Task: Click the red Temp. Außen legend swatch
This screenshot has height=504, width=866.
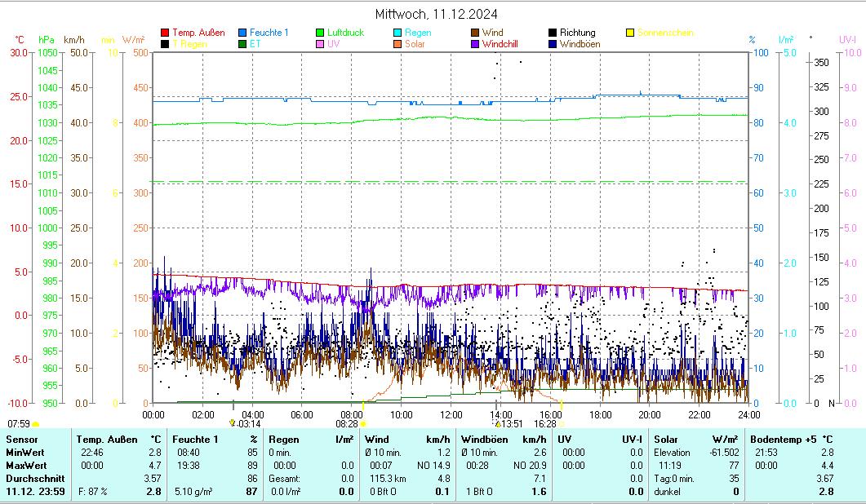Action: coord(165,33)
